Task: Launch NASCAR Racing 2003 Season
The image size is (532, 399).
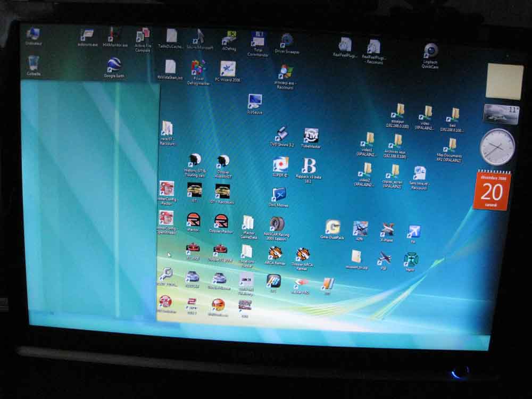Action: pos(277,229)
